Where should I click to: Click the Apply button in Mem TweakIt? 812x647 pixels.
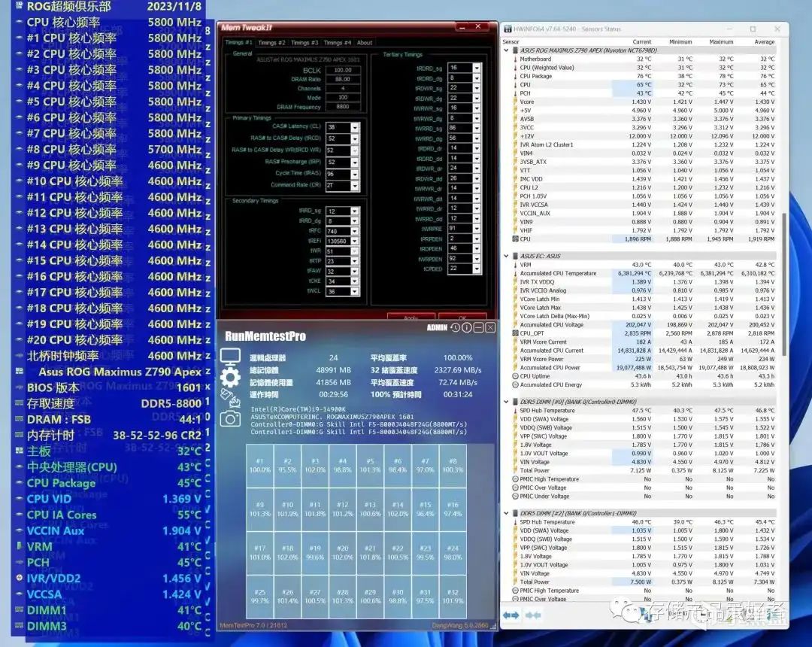coord(411,317)
